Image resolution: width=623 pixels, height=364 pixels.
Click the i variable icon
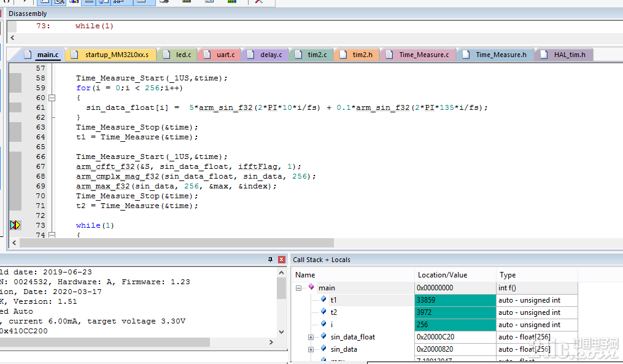pos(323,323)
